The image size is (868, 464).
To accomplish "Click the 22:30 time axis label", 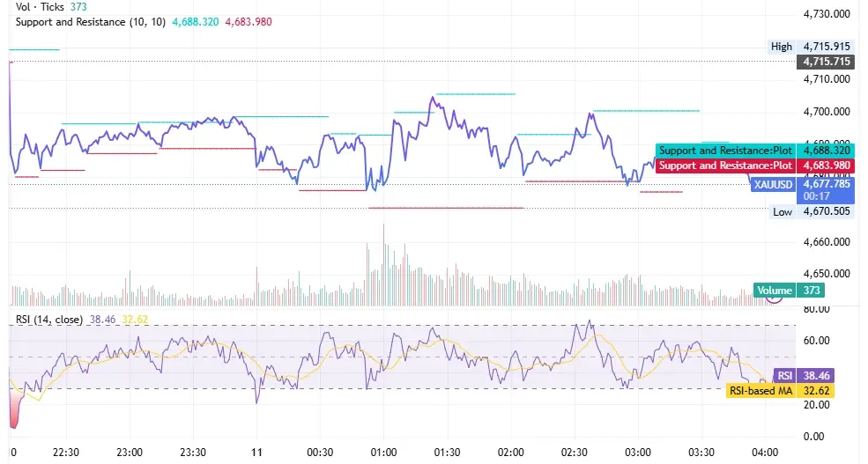I will tap(66, 453).
